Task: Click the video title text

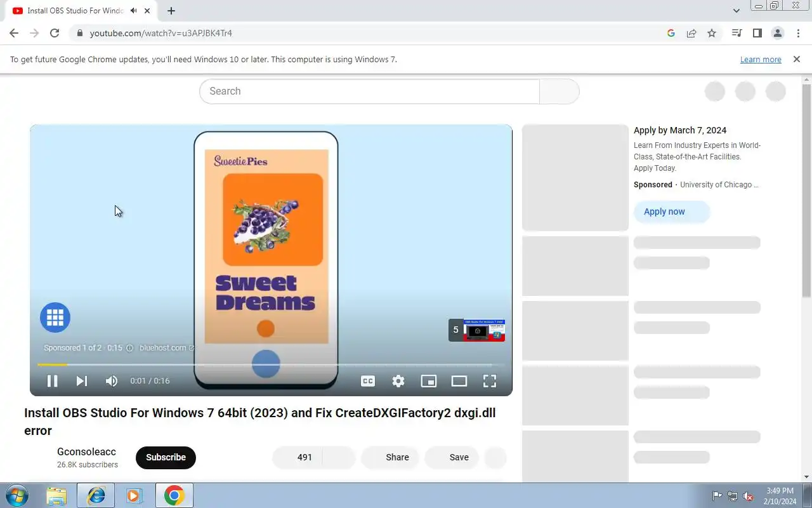Action: 260,422
